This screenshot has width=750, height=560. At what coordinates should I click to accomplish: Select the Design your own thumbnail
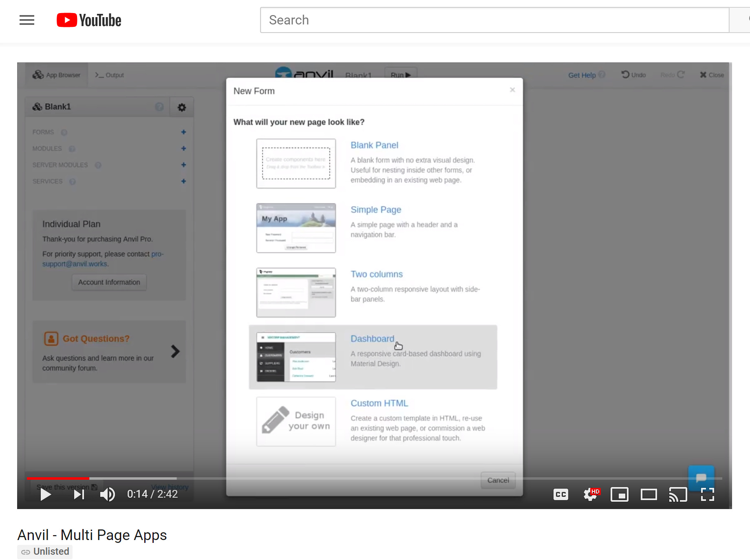tap(296, 421)
